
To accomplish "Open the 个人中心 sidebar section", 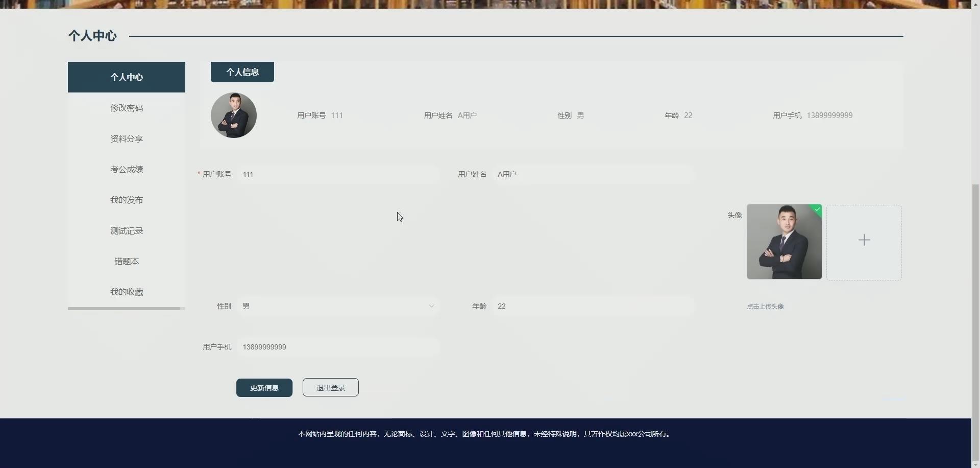I will tap(126, 77).
